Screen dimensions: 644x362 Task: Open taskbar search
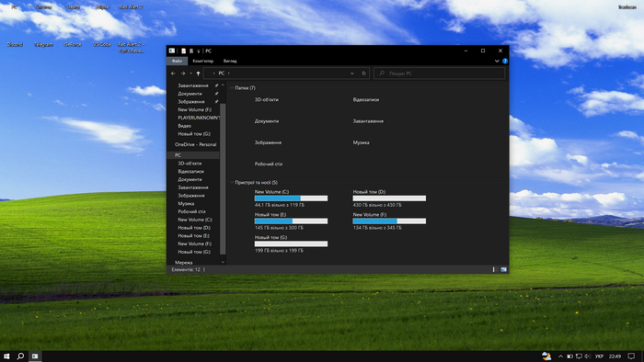pos(20,356)
